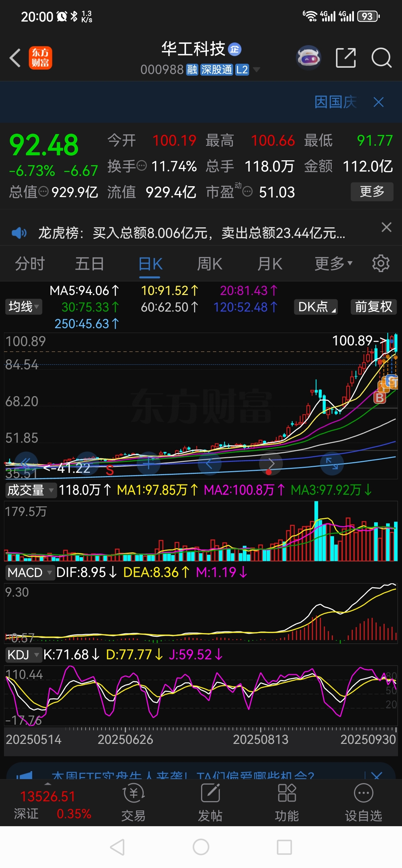Viewport: 402px width, 868px height.
Task: Move chart right with right arrow control
Action: 271,463
